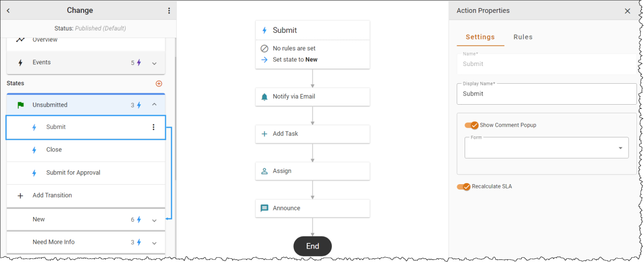
Task: Toggle the Show Comment Popup switch
Action: click(x=472, y=125)
